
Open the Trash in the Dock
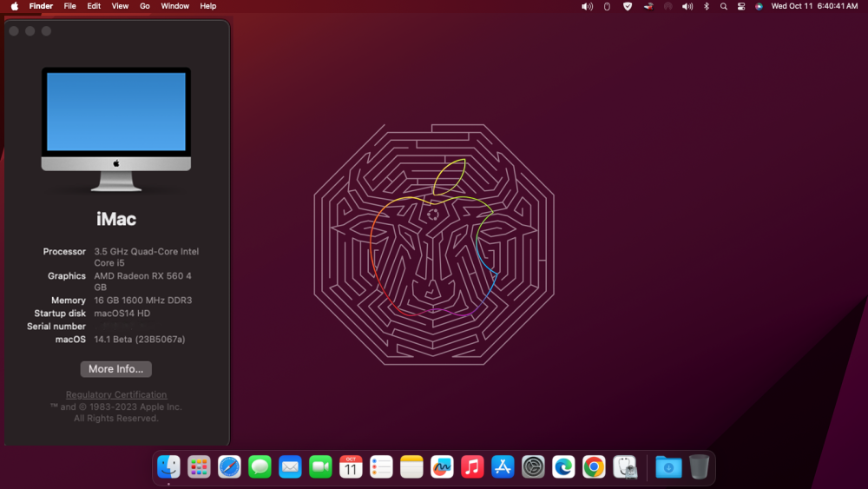pyautogui.click(x=699, y=466)
